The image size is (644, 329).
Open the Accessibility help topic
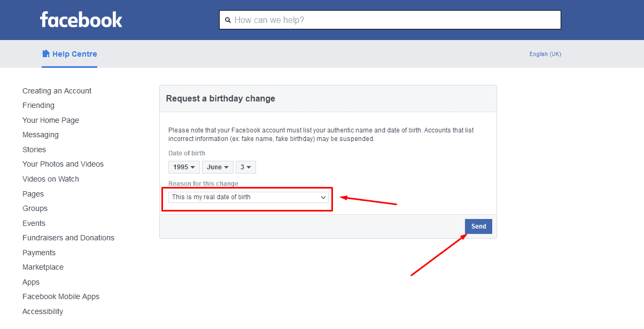tap(43, 311)
